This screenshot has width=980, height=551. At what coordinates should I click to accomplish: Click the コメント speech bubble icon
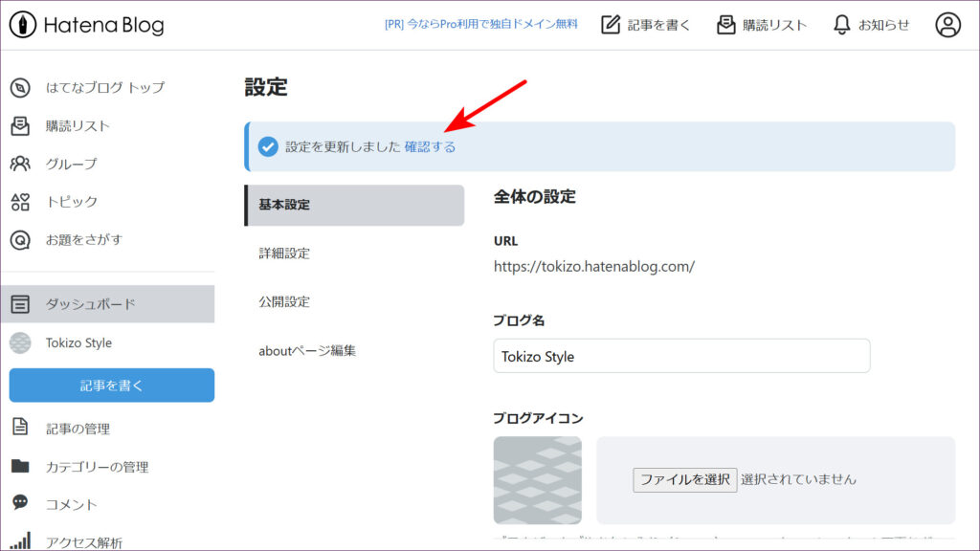[x=20, y=503]
